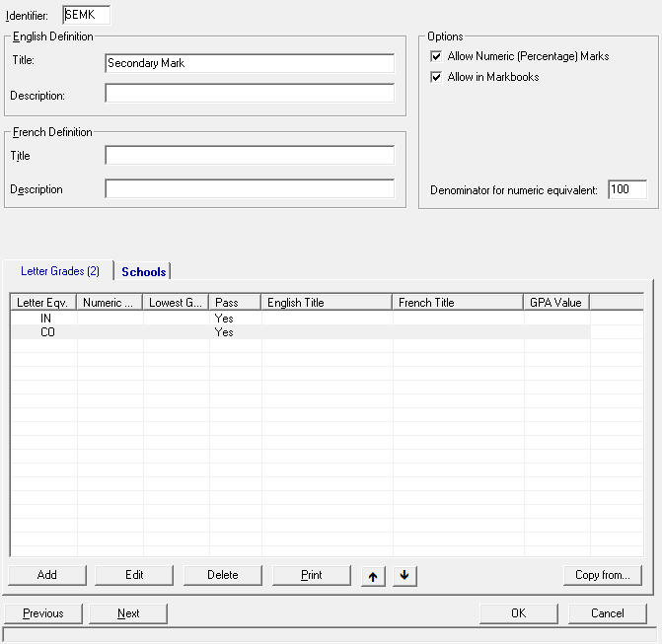Screen dimensions: 662x644
Task: Delete the selected letter grade
Action: [223, 575]
